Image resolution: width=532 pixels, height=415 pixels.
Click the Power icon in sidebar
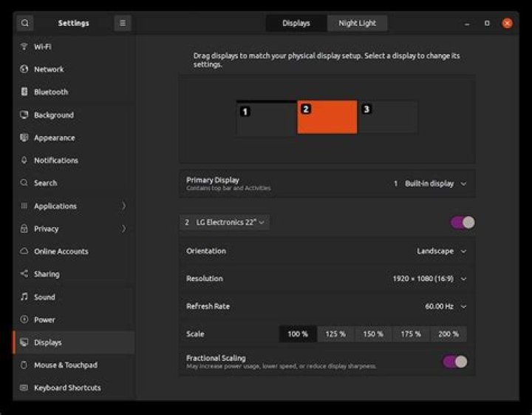(24, 320)
